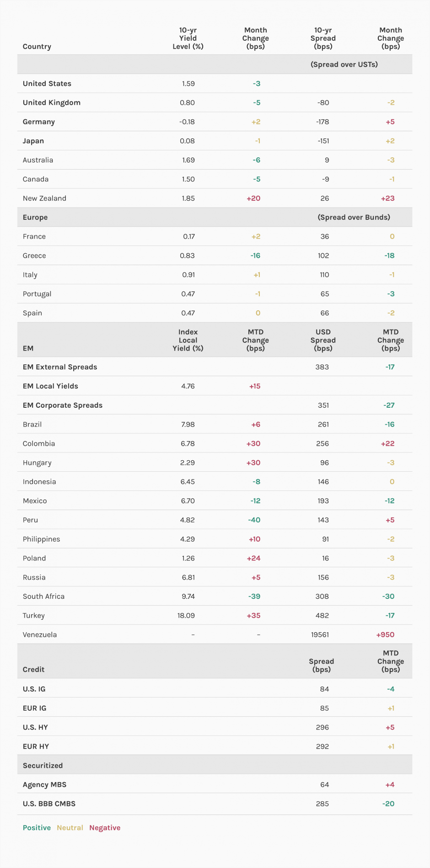Select the Greece row label
This screenshot has height=868, width=430.
pyautogui.click(x=34, y=256)
